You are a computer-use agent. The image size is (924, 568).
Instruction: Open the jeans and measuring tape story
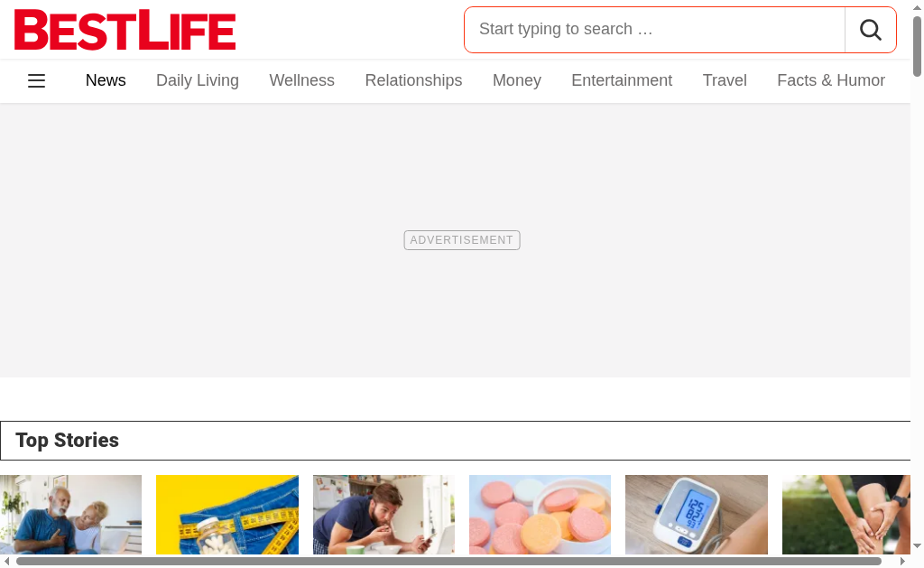coord(227,515)
